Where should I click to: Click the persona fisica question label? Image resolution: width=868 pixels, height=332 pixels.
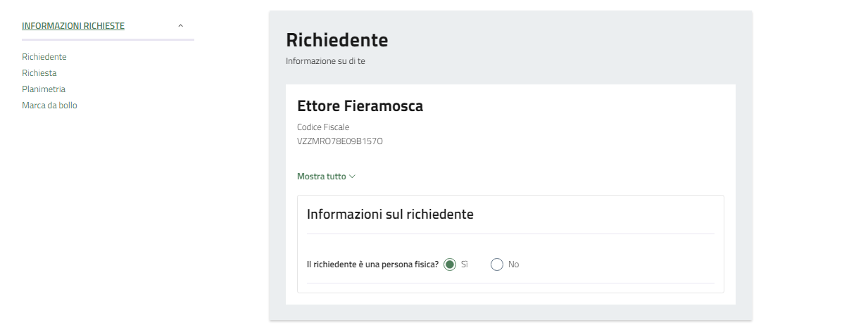tap(372, 264)
